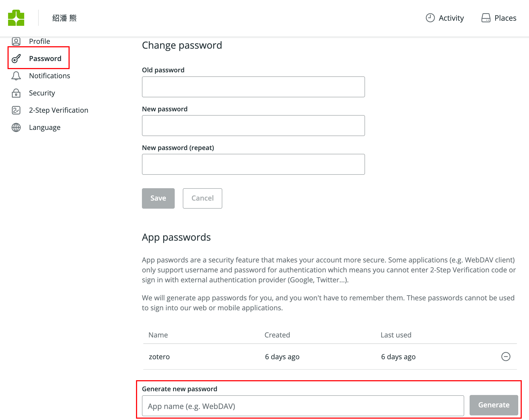Focus the Old password field
Image resolution: width=529 pixels, height=420 pixels.
(x=253, y=87)
